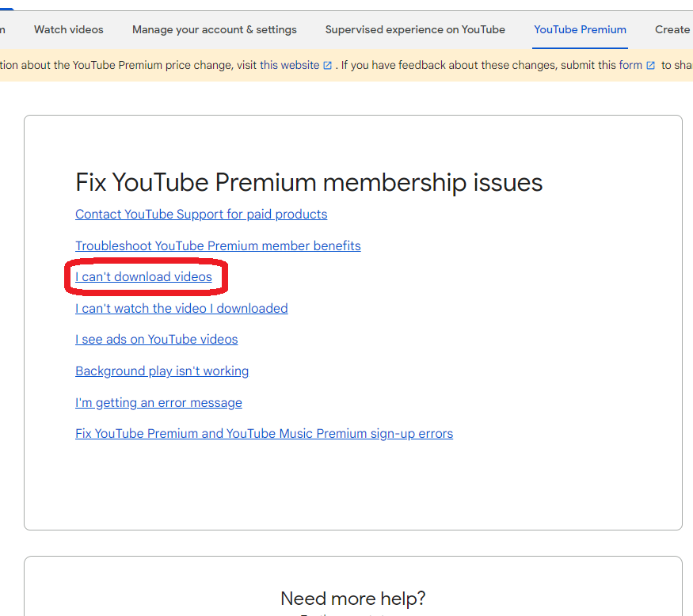Open I can't watch the video I downloaded
693x616 pixels.
181,309
